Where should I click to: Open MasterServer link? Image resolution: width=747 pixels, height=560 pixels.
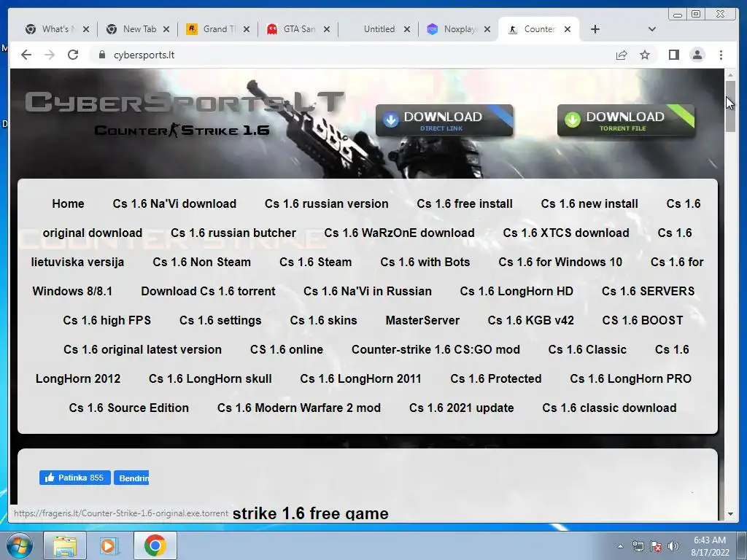coord(422,321)
